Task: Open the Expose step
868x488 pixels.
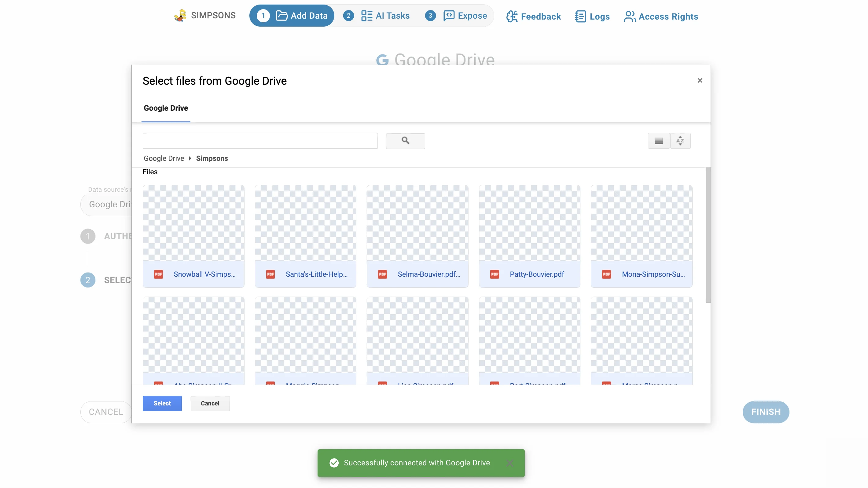Action: pyautogui.click(x=456, y=16)
